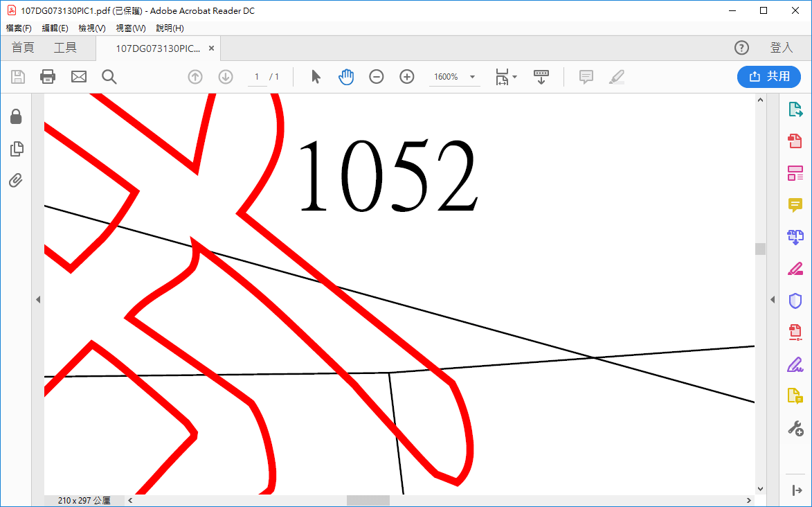Open More Tools via wrench icon
Image resolution: width=812 pixels, height=507 pixels.
click(x=795, y=427)
